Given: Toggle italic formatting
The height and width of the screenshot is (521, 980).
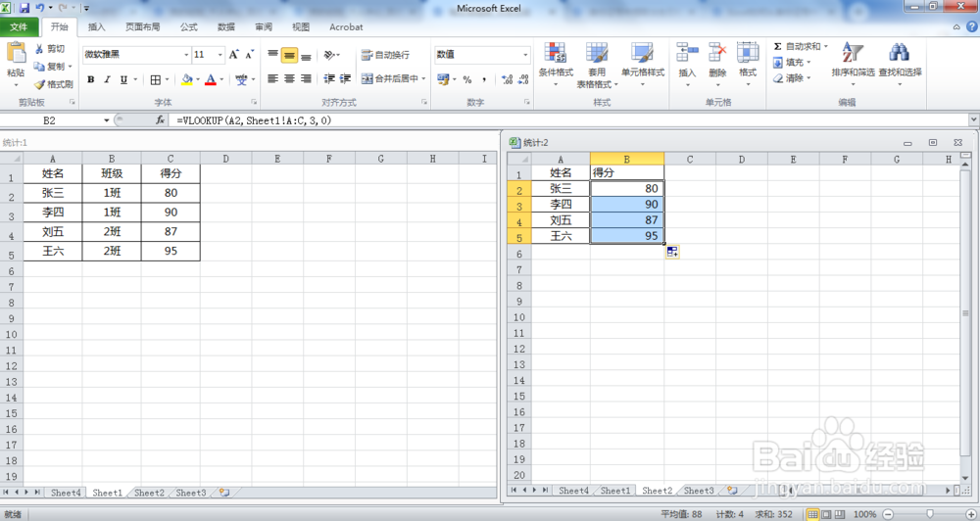Looking at the screenshot, I should pyautogui.click(x=107, y=79).
